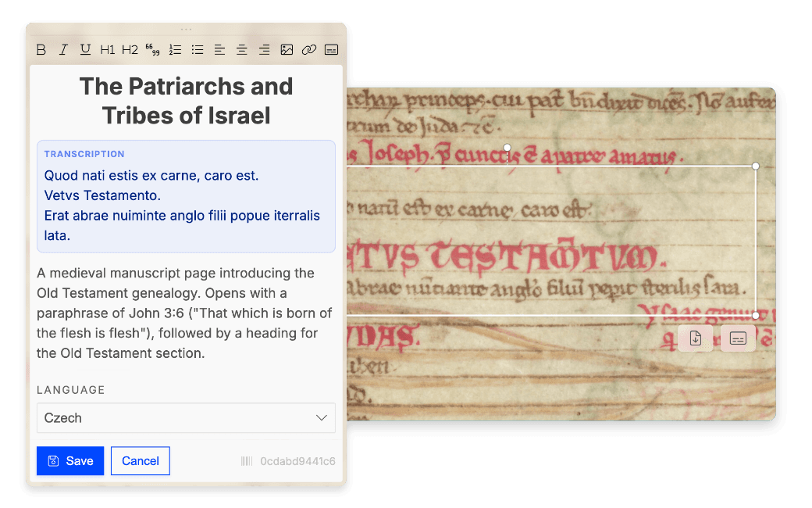812x508 pixels.
Task: Insert a blockquote
Action: tap(152, 49)
